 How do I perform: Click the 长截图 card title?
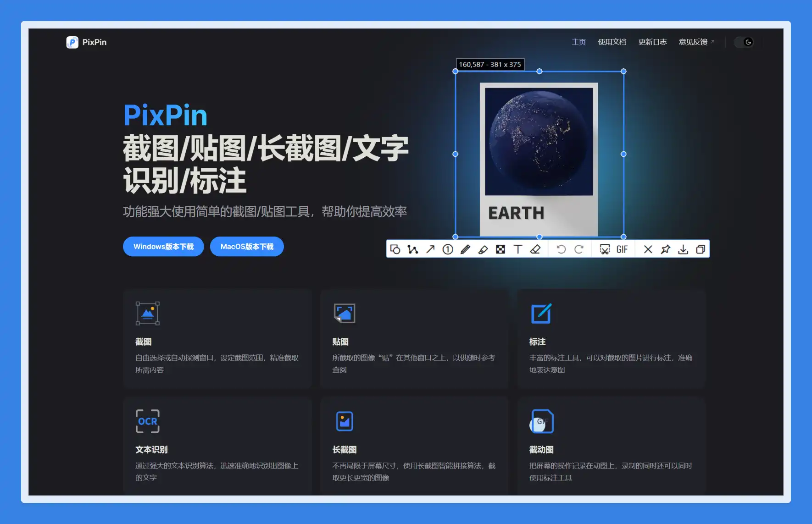(x=345, y=450)
